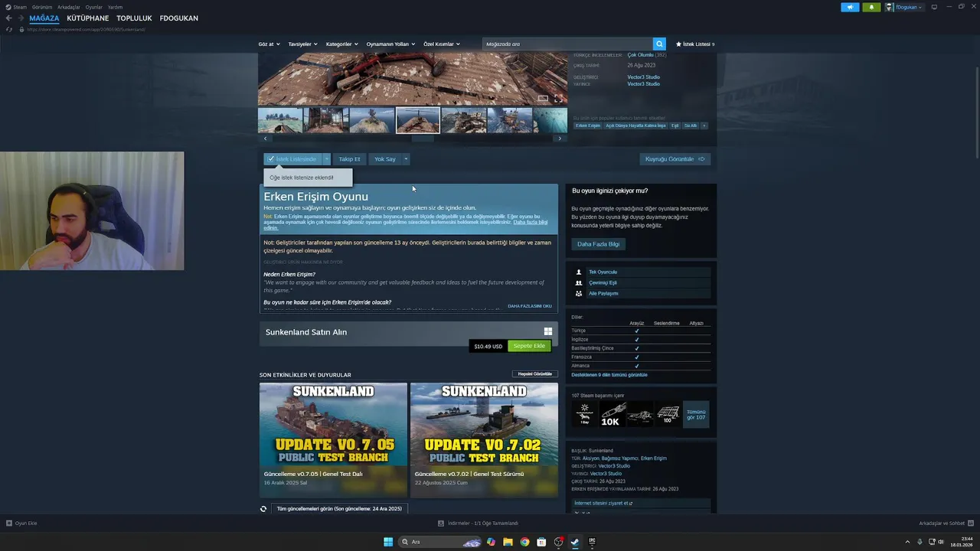Open the wishlist button dropdown arrow

tap(327, 159)
